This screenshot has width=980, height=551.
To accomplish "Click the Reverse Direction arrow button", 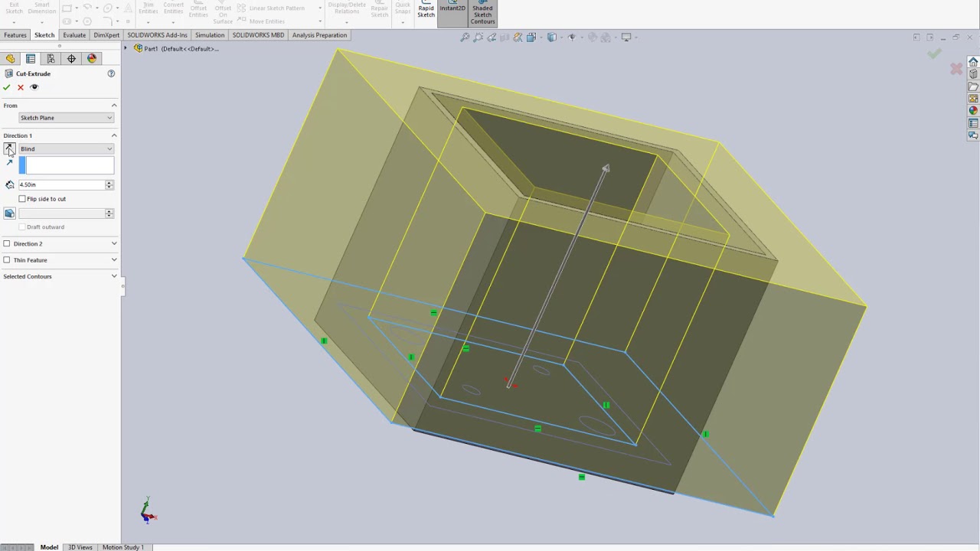I will (9, 148).
